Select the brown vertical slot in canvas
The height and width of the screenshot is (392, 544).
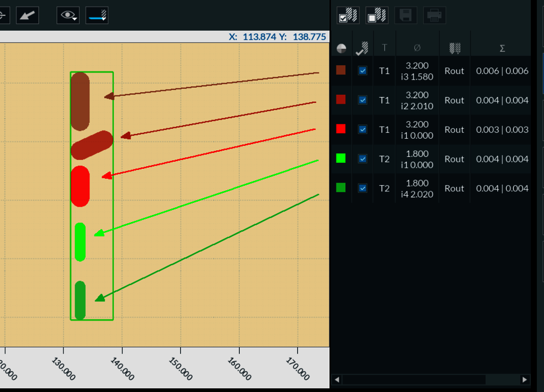80,101
